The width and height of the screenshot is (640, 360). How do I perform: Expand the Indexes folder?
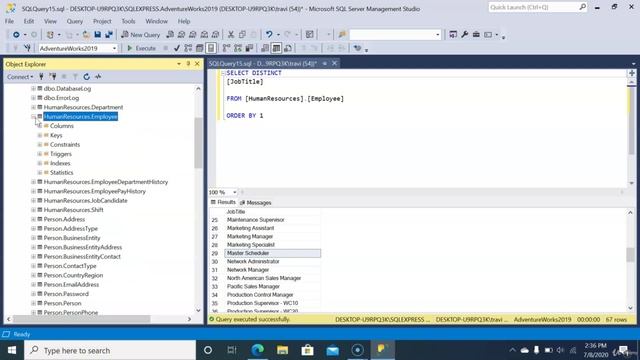coord(40,163)
